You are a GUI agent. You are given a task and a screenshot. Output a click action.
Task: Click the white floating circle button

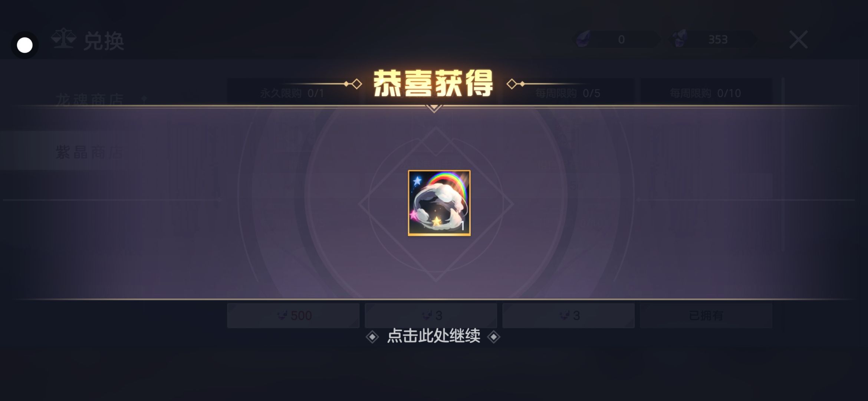coord(25,45)
